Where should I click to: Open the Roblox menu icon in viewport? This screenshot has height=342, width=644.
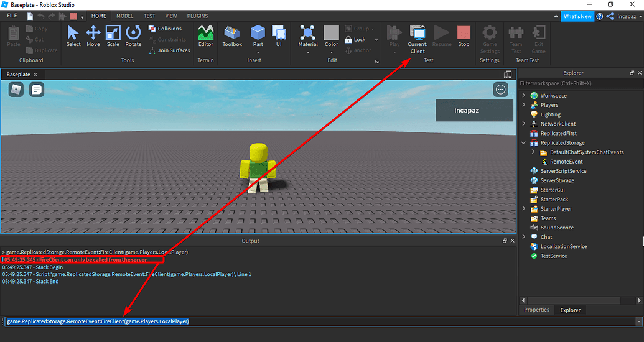coord(16,90)
